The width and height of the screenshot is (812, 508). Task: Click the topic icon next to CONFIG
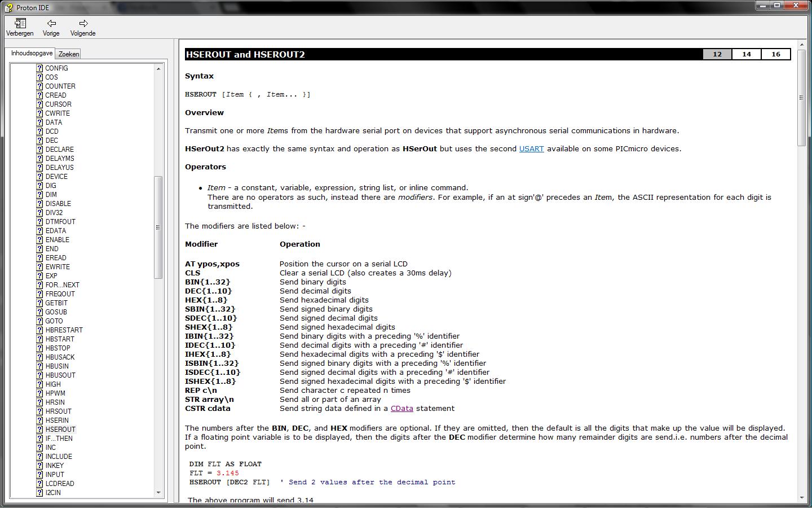tap(39, 68)
